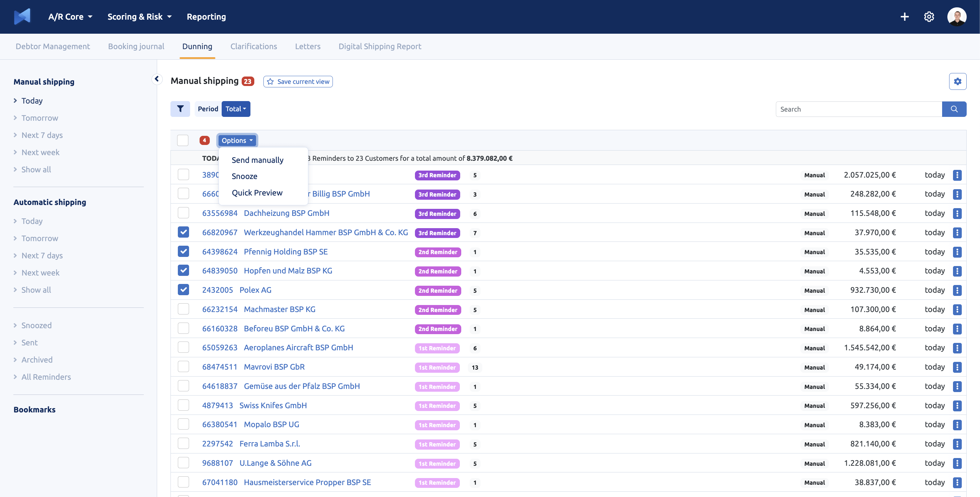Viewport: 980px width, 497px height.
Task: Click Save current view button
Action: [298, 81]
